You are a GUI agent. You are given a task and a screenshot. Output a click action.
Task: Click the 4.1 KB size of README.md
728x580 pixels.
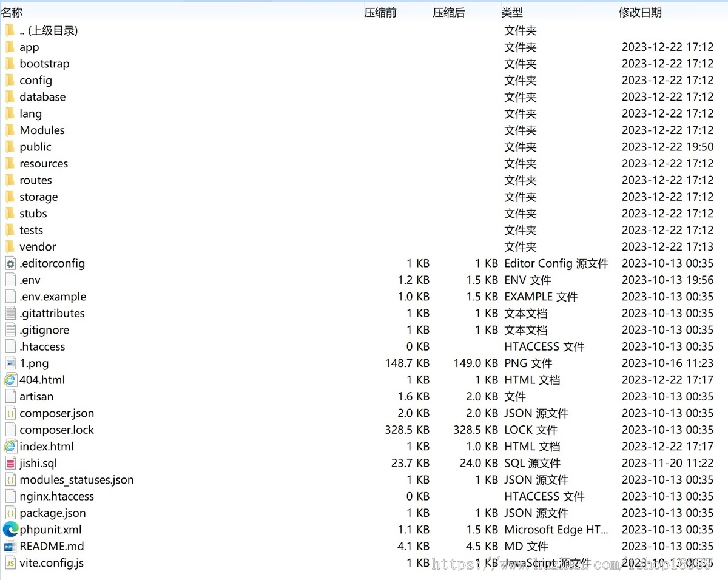coord(414,547)
